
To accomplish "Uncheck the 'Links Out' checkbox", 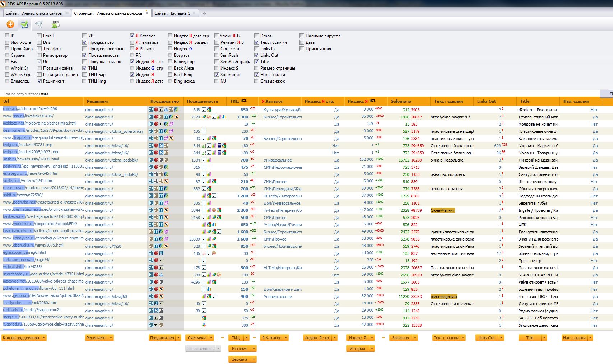I will click(256, 55).
